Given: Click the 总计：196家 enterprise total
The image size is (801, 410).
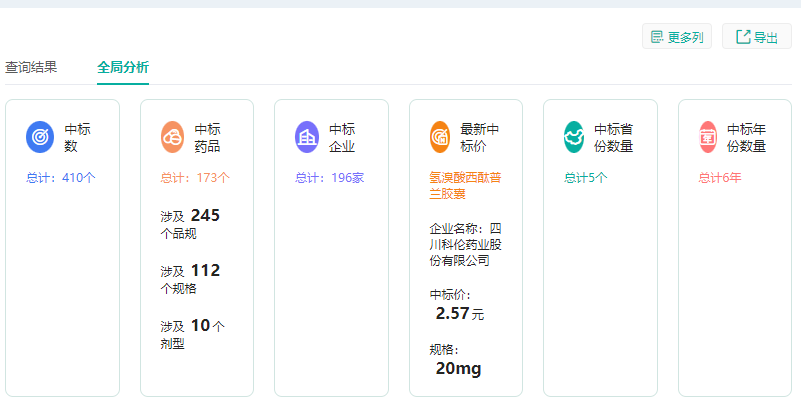Looking at the screenshot, I should pyautogui.click(x=329, y=178).
